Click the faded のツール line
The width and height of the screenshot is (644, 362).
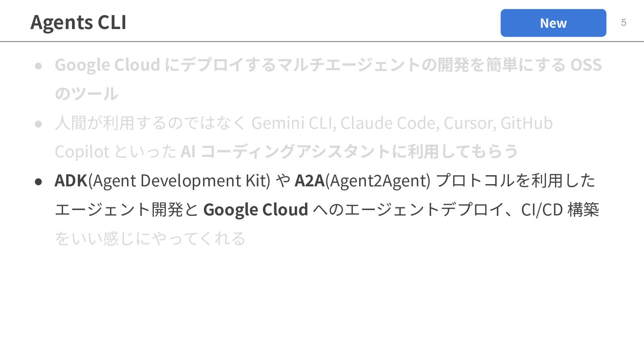tap(86, 94)
